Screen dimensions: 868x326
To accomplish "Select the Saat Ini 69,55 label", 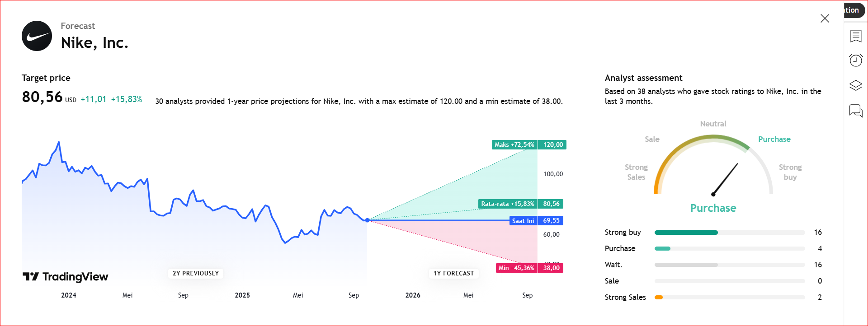I will pyautogui.click(x=537, y=221).
